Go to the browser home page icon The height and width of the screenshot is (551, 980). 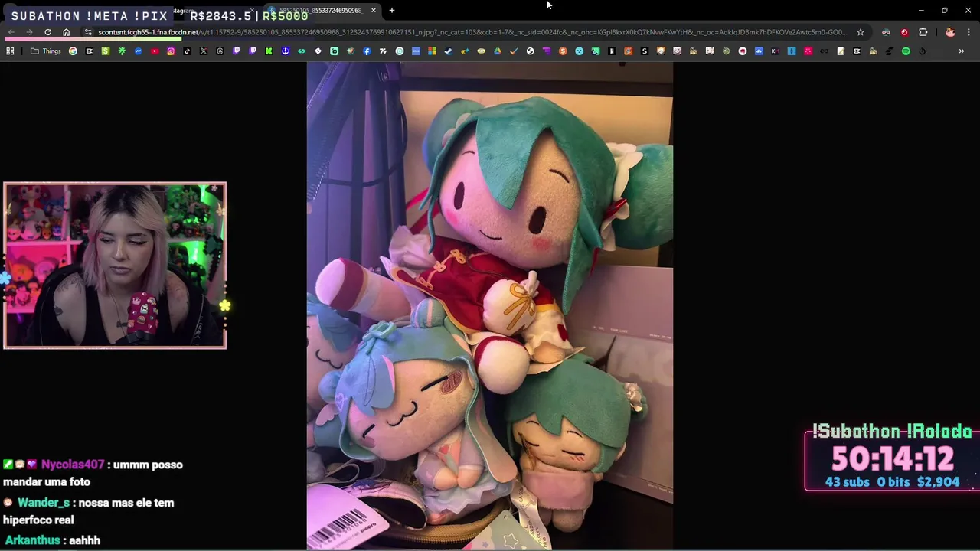point(66,32)
